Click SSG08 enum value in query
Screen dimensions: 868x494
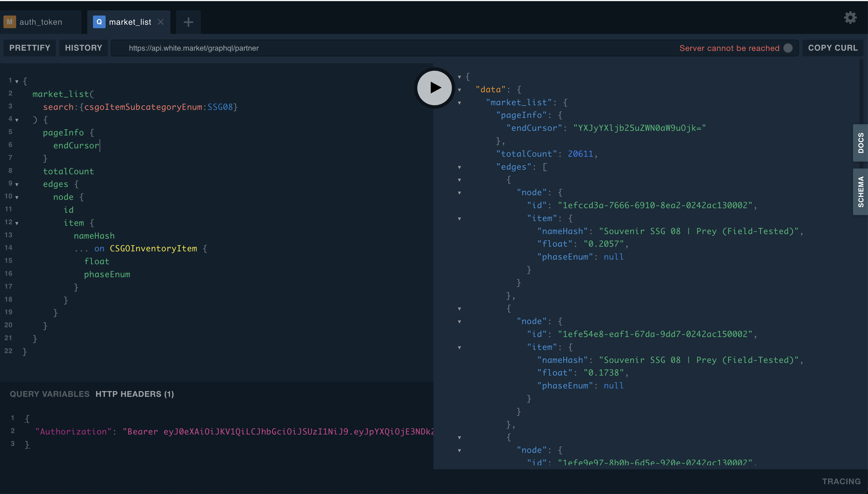(220, 107)
